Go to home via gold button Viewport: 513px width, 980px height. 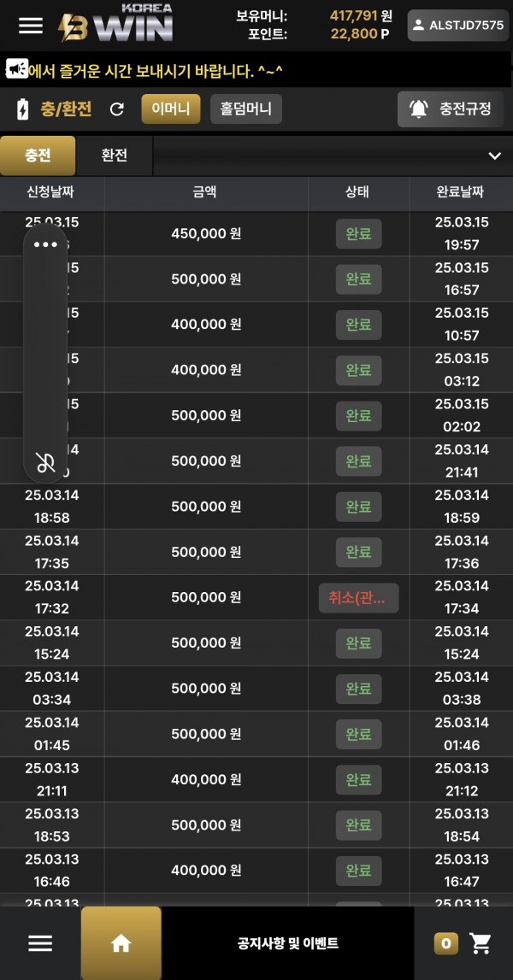click(121, 943)
